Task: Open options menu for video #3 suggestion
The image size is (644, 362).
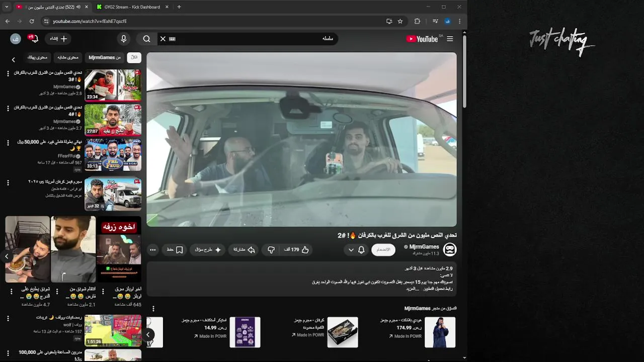Action: point(8,73)
